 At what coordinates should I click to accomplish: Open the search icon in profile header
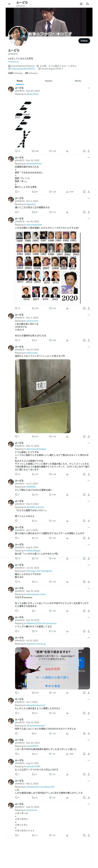(87, 4)
